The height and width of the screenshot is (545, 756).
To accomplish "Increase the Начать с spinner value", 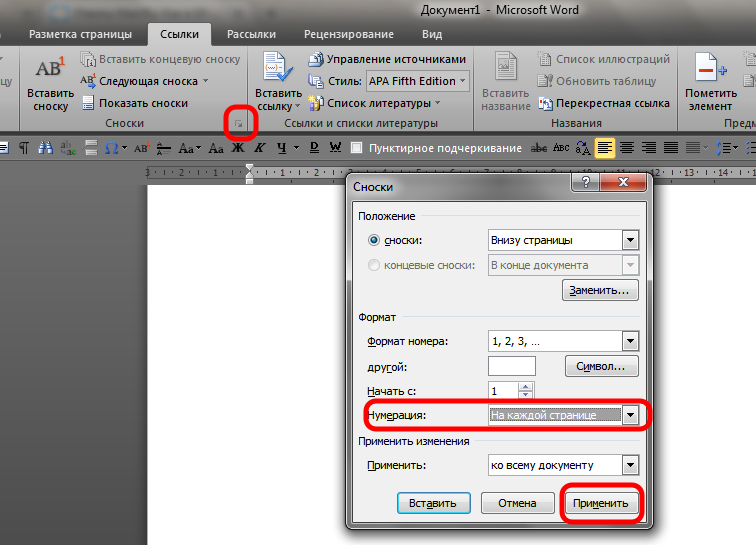I will 526,387.
